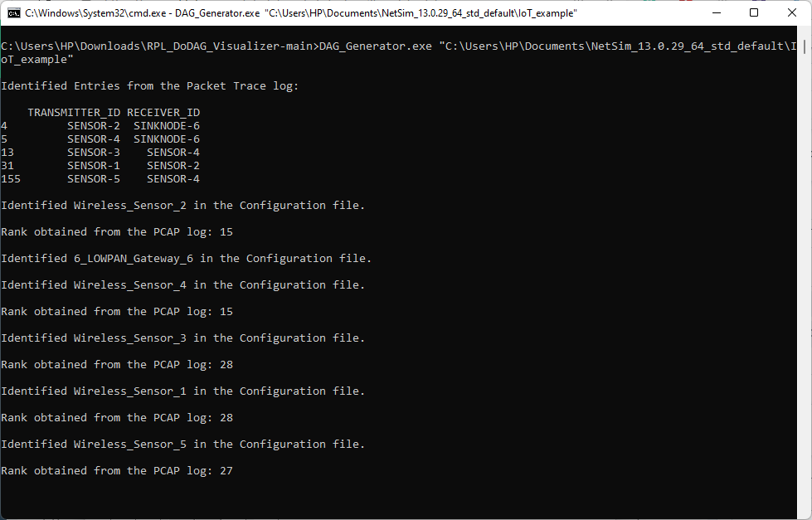This screenshot has height=520, width=812.
Task: Close the DAG_Generator console window
Action: coord(791,12)
